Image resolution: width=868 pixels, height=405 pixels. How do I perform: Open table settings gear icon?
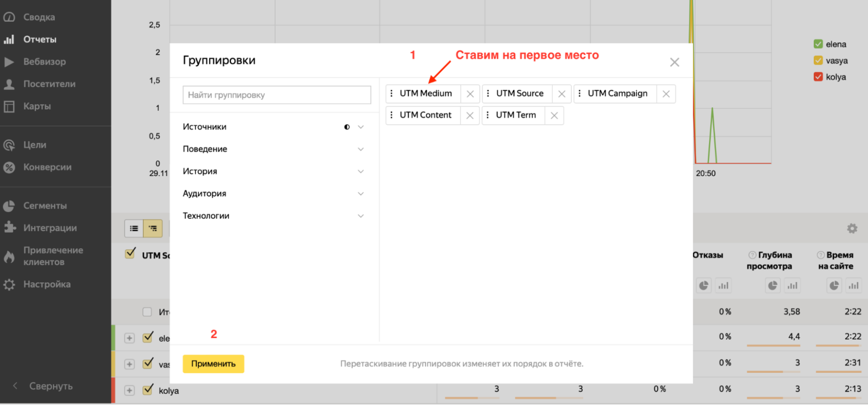pos(852,229)
